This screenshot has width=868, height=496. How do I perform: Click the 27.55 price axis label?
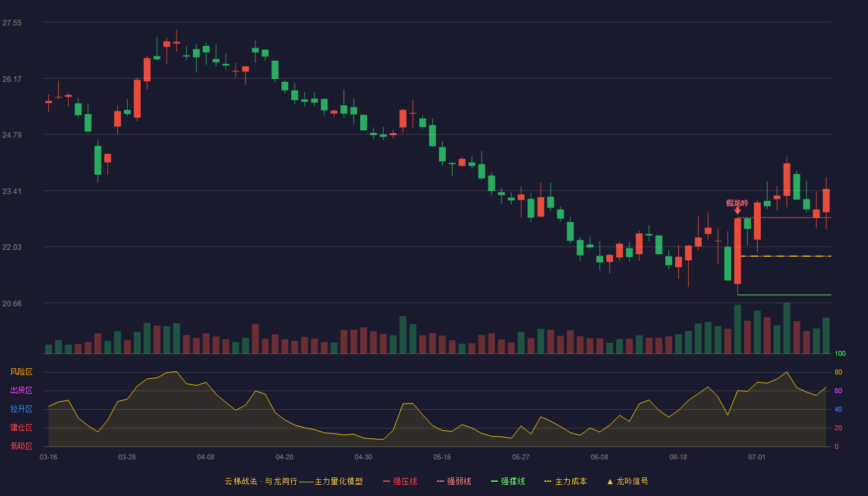point(12,23)
